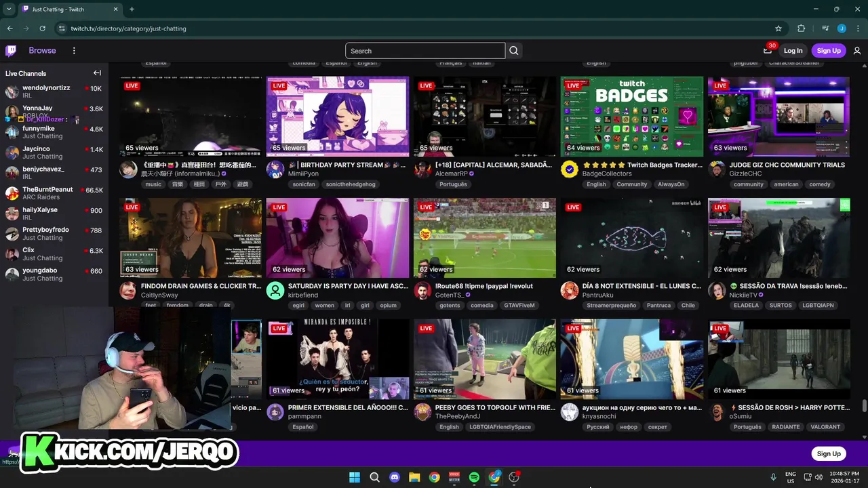
Task: Go back with browser back arrow
Action: click(x=9, y=28)
